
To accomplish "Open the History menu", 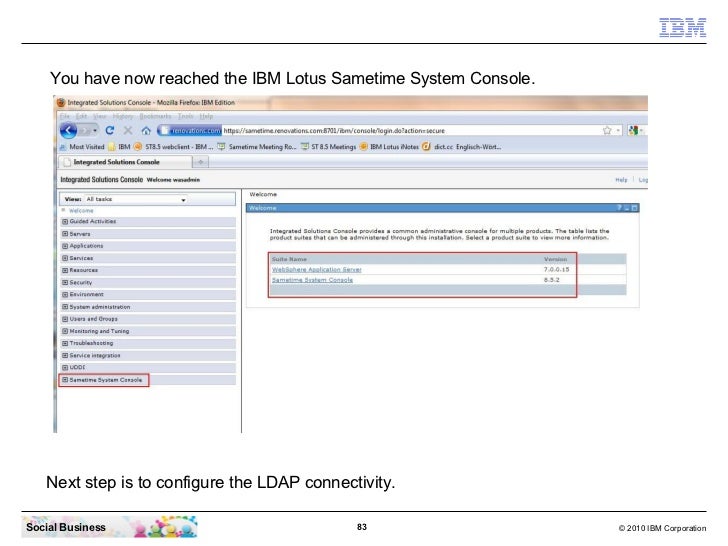I will pos(123,116).
